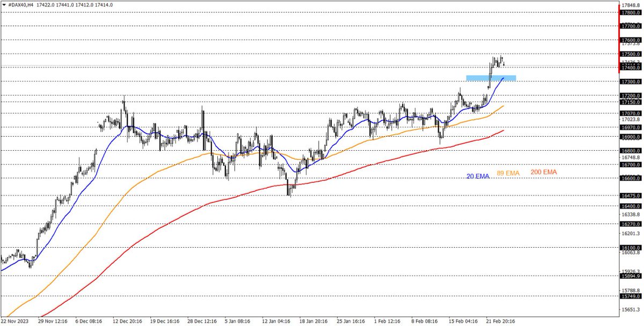Image resolution: width=644 pixels, height=326 pixels.
Task: Click the 28 Dec 12:16 time label
Action: [x=202, y=321]
